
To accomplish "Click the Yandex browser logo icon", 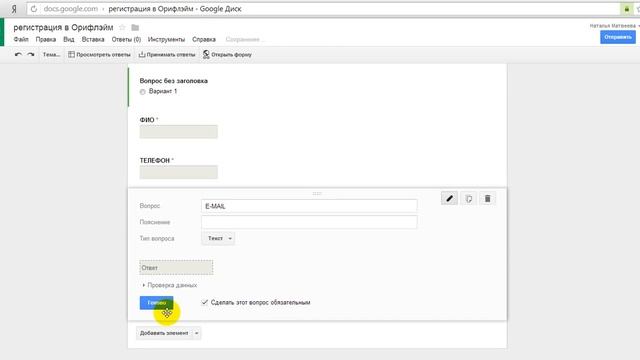I will (x=14, y=9).
